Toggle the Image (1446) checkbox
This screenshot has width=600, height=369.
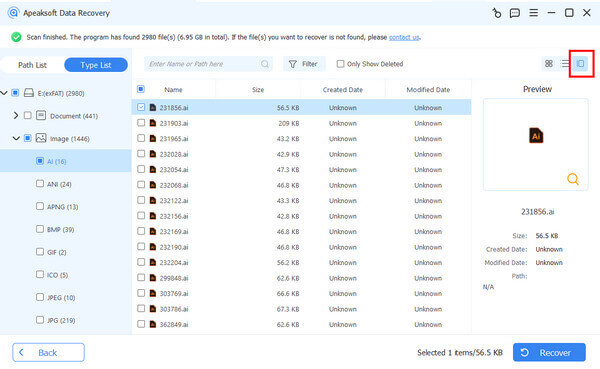pos(28,138)
